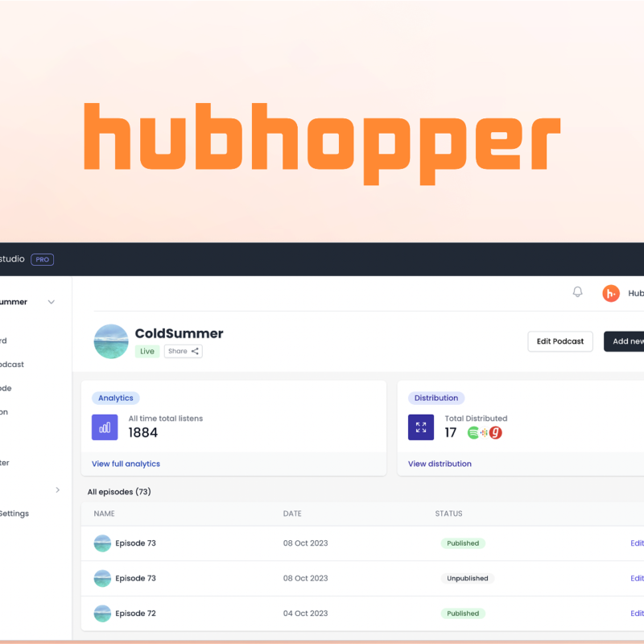Expand the sidebar submenu right-arrow chevron
This screenshot has height=644, width=644.
pyautogui.click(x=57, y=489)
